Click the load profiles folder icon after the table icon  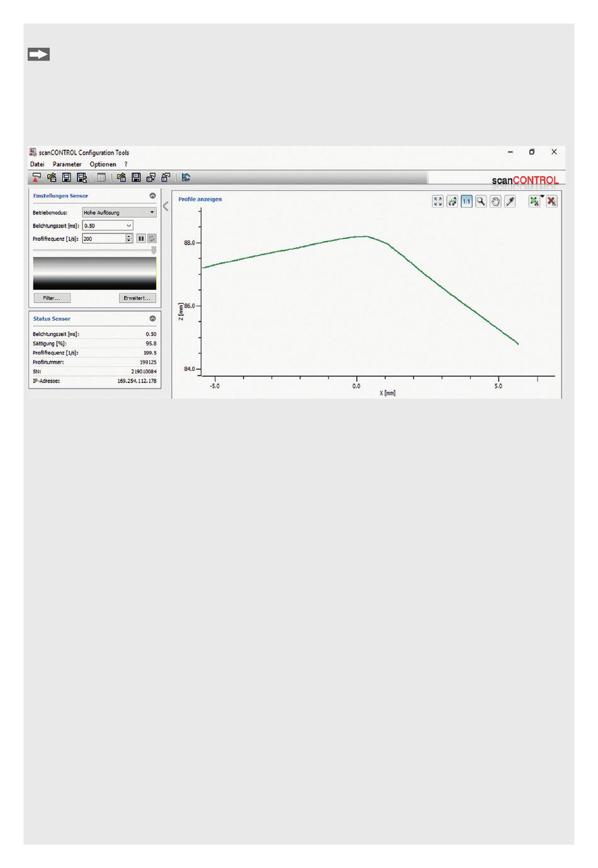click(x=121, y=178)
